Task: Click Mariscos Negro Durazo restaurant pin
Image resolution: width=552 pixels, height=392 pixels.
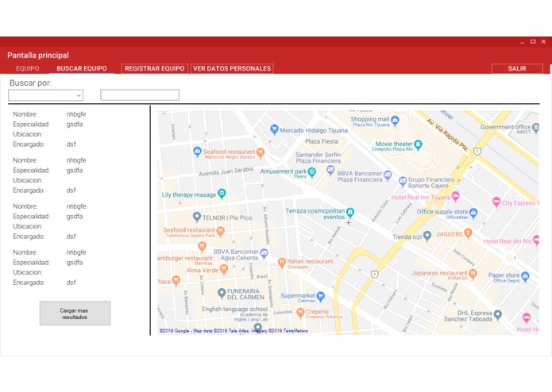Action: click(261, 152)
